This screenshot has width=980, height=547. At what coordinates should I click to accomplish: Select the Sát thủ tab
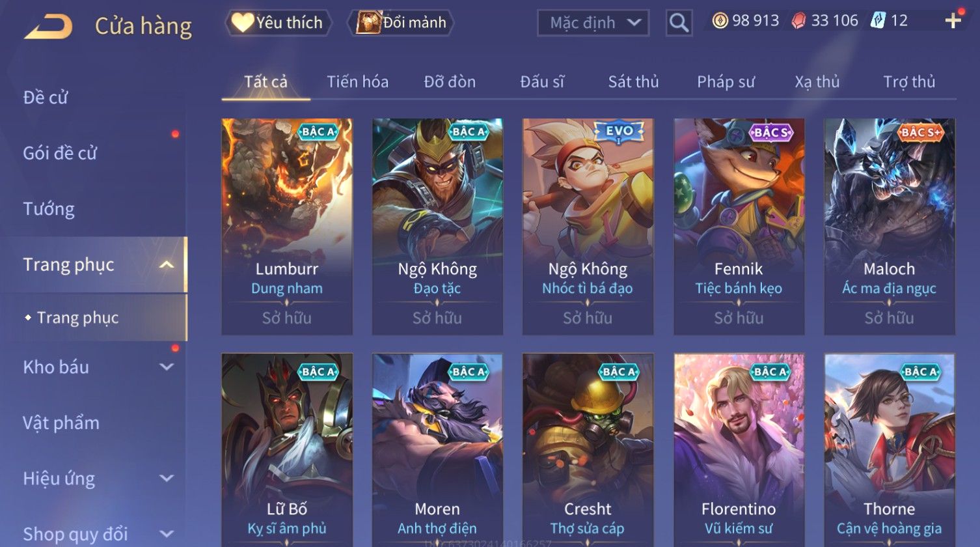click(x=633, y=81)
